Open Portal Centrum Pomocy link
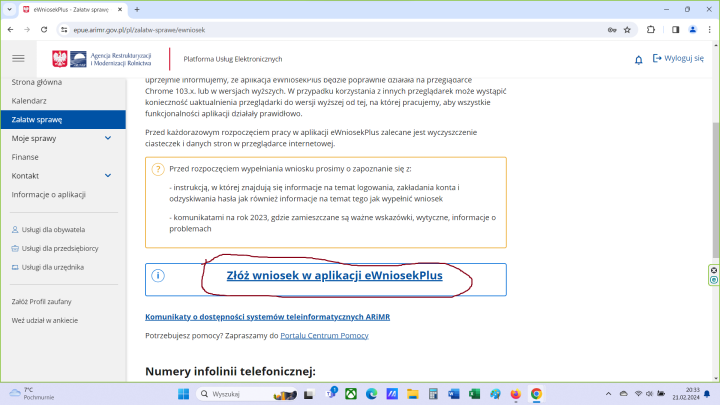Image resolution: width=720 pixels, height=405 pixels. click(x=323, y=335)
